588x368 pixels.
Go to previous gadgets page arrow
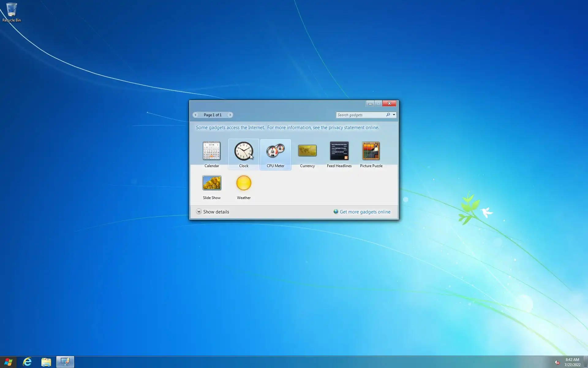(x=195, y=115)
